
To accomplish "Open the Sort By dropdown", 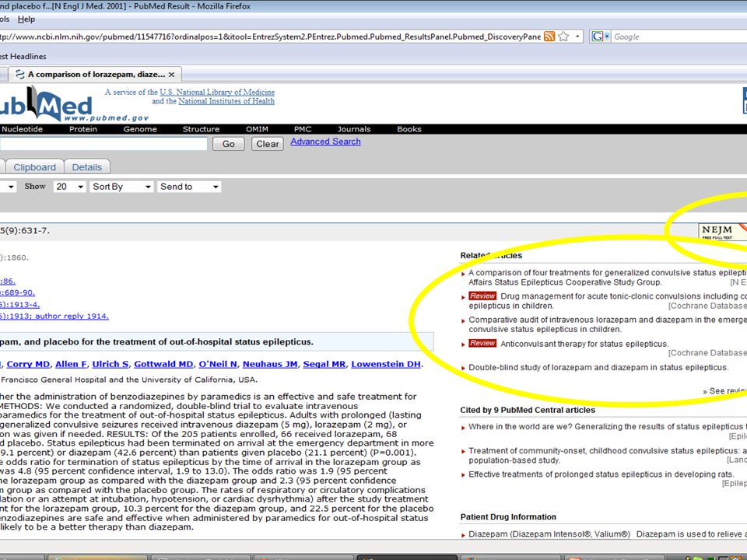I will 121,187.
